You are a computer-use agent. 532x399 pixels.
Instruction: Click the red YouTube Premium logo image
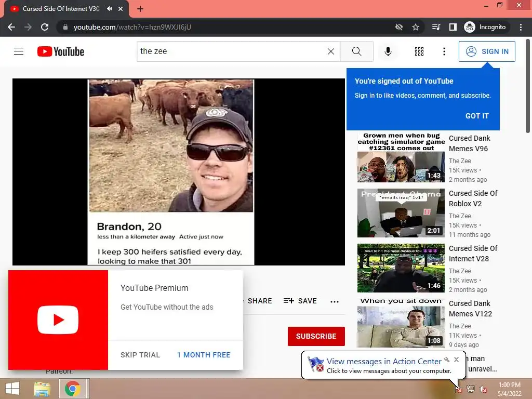point(58,320)
